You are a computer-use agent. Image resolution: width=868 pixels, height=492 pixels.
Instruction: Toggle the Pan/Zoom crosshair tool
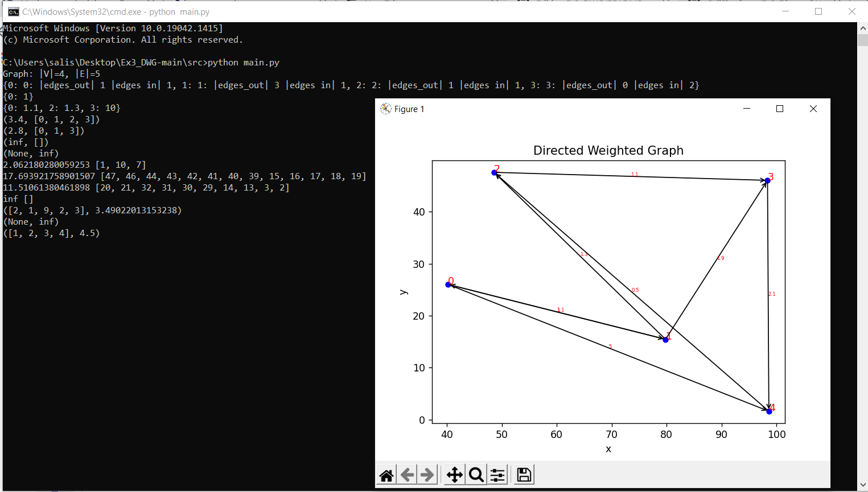[x=454, y=474]
